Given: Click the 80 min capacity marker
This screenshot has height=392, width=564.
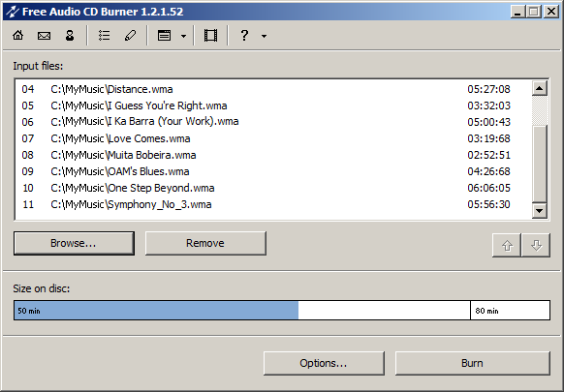Looking at the screenshot, I should (x=486, y=311).
